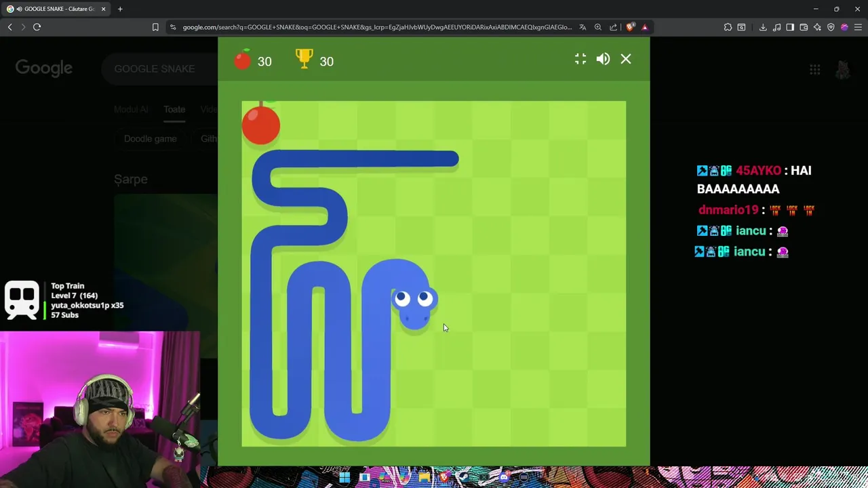The image size is (868, 488).
Task: Open the translate page icon
Action: tap(583, 27)
